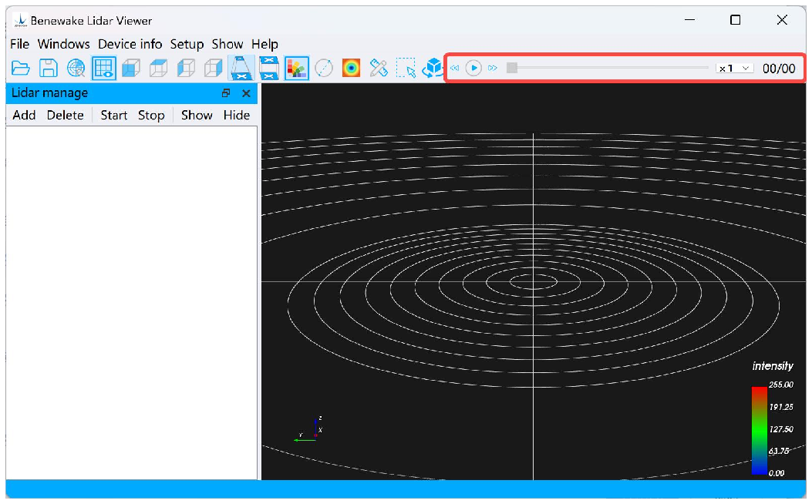Maximize the Benewake Lidar Viewer window
This screenshot has width=812, height=504.
point(736,20)
